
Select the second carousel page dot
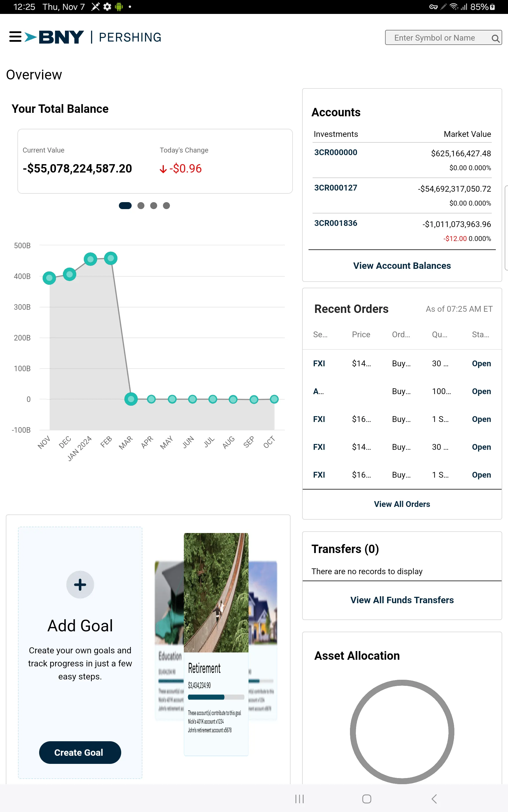pyautogui.click(x=141, y=206)
